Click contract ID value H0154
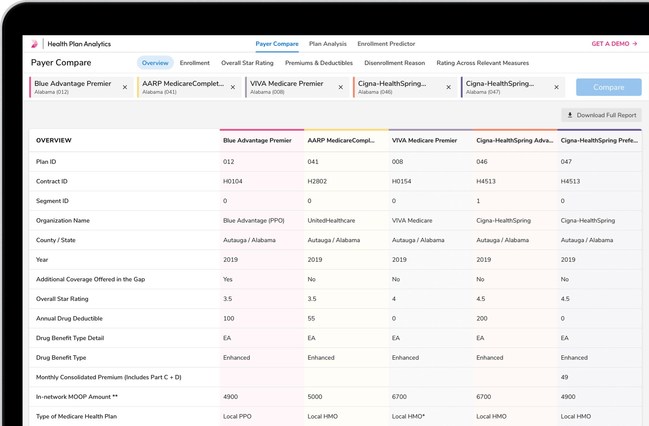649x426 pixels. (x=401, y=181)
